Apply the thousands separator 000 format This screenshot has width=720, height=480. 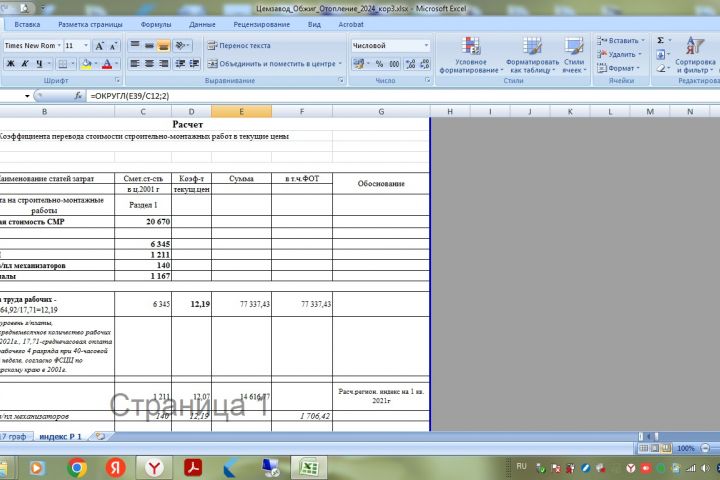(394, 64)
